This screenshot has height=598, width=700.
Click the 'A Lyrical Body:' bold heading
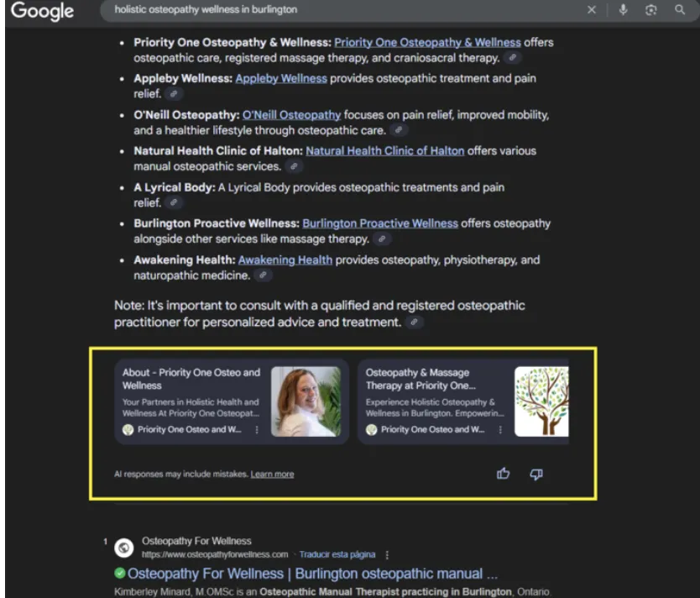tap(175, 187)
